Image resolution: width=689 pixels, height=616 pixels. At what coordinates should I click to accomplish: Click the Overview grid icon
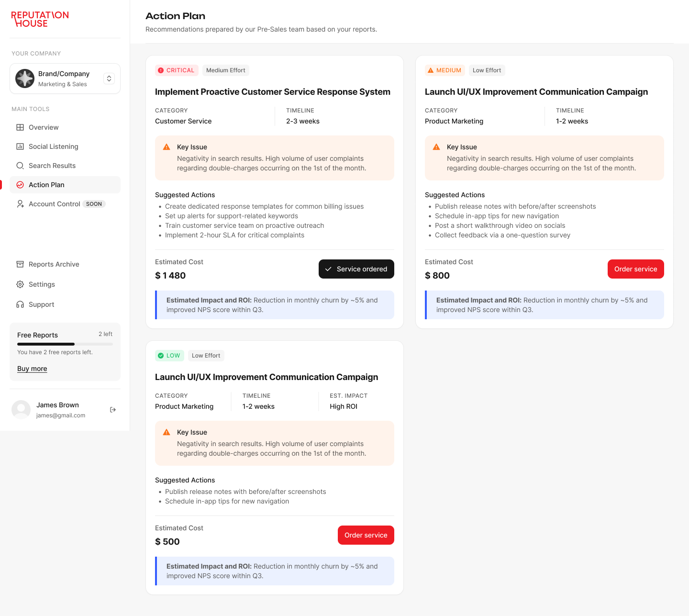coord(20,127)
